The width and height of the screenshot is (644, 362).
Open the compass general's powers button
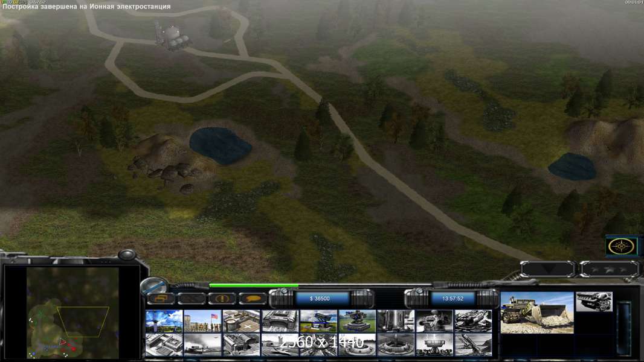(622, 246)
